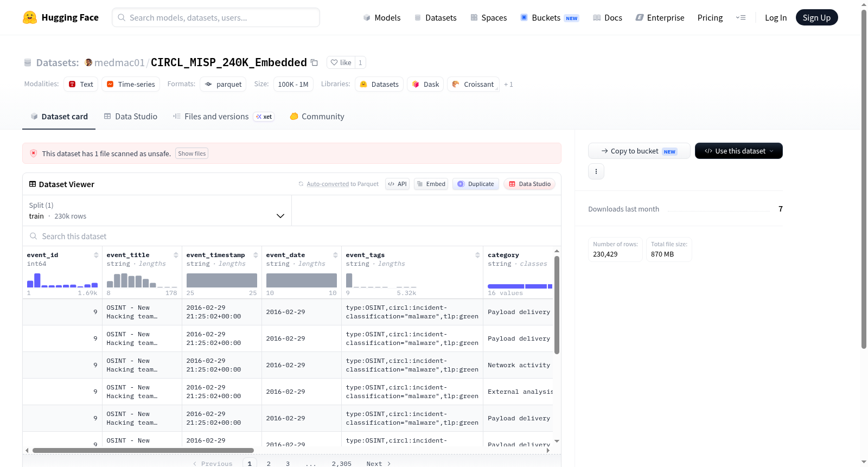868x467 pixels.
Task: Click the Duplicate button
Action: coord(476,184)
